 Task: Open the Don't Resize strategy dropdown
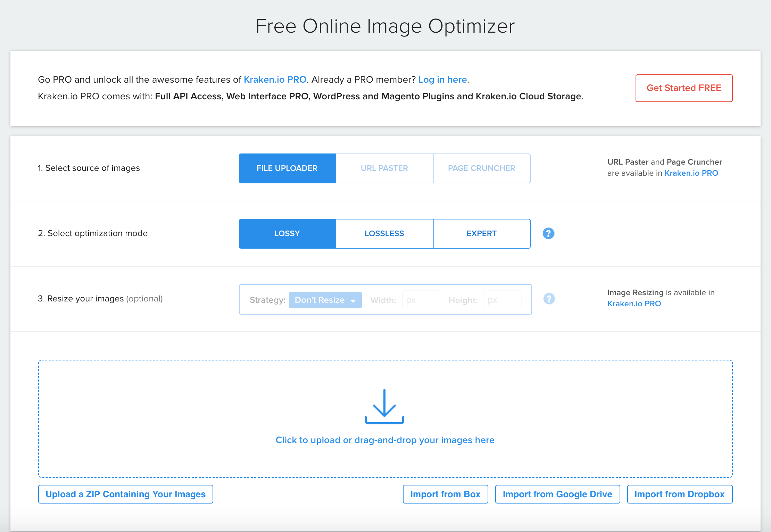click(325, 300)
